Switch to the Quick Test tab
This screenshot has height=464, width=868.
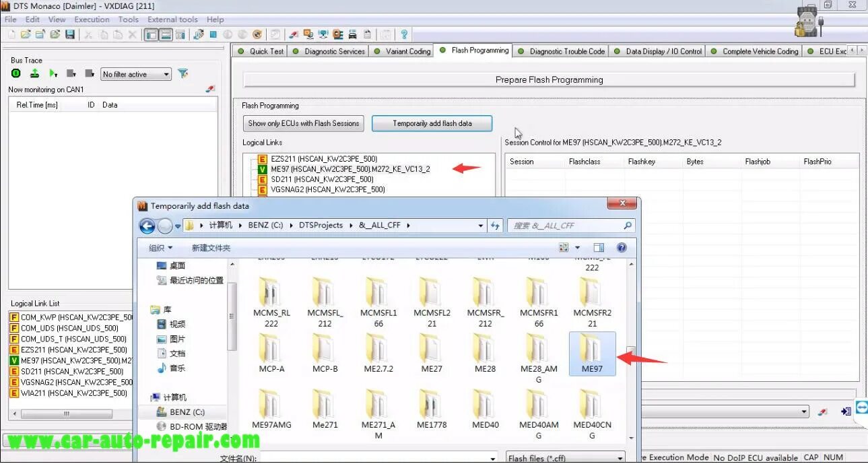point(261,51)
